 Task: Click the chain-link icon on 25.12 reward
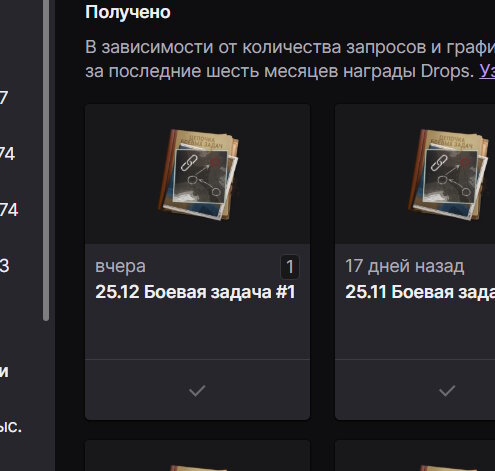pos(189,163)
